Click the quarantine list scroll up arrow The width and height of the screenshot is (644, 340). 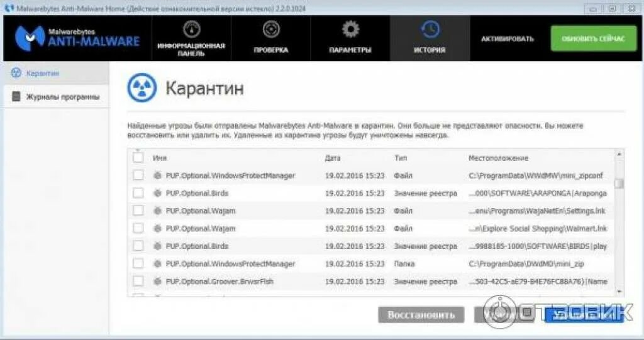619,155
